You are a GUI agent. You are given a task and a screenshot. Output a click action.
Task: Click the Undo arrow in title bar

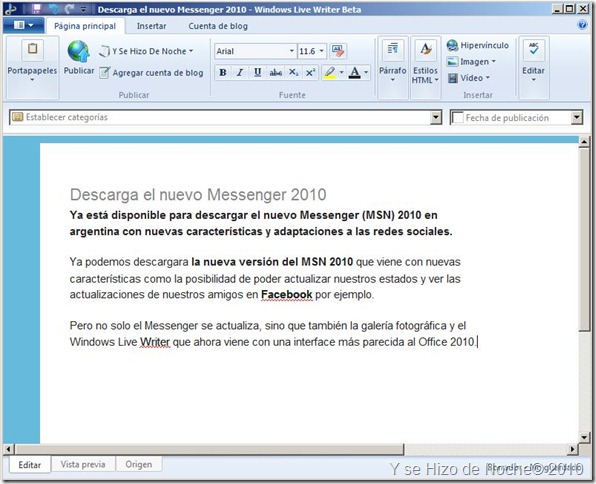pos(54,9)
